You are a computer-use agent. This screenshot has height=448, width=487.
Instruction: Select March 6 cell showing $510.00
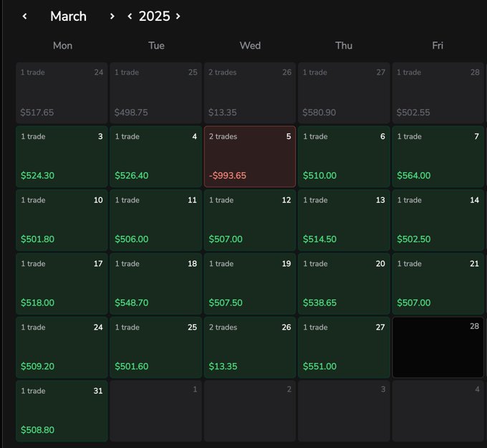click(344, 157)
